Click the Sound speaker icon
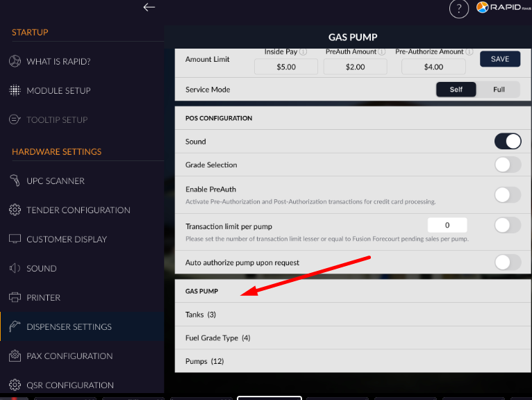 tap(15, 268)
